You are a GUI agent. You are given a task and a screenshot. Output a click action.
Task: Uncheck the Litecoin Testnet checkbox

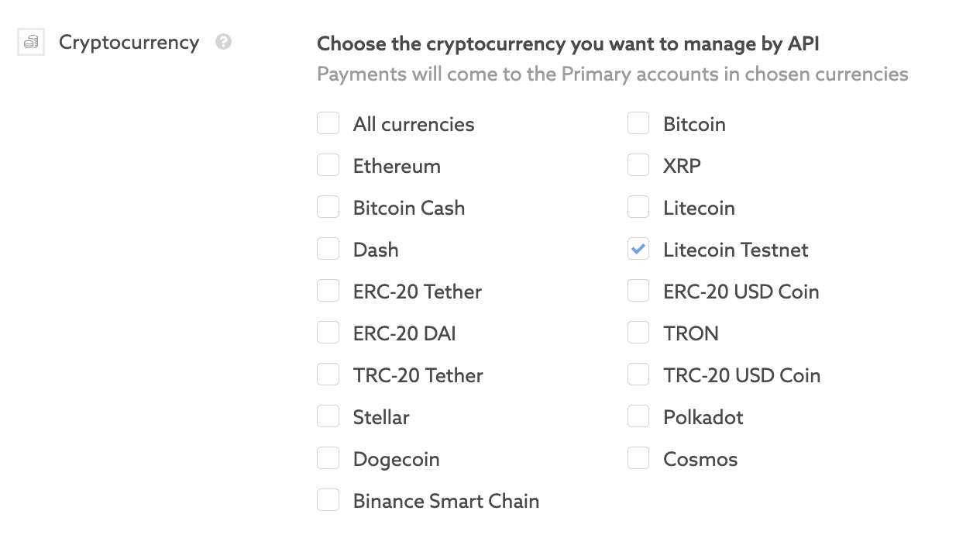tap(638, 249)
